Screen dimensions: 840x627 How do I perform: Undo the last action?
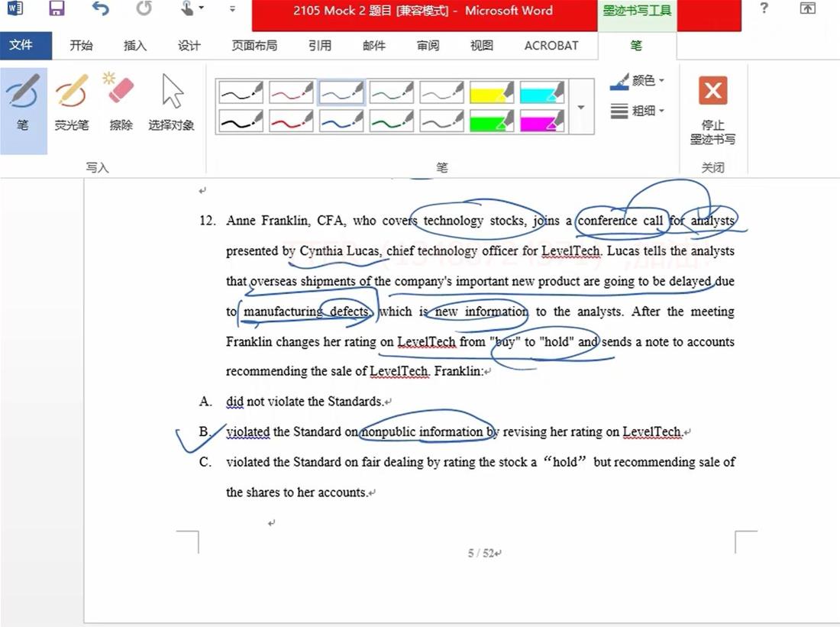click(x=100, y=8)
